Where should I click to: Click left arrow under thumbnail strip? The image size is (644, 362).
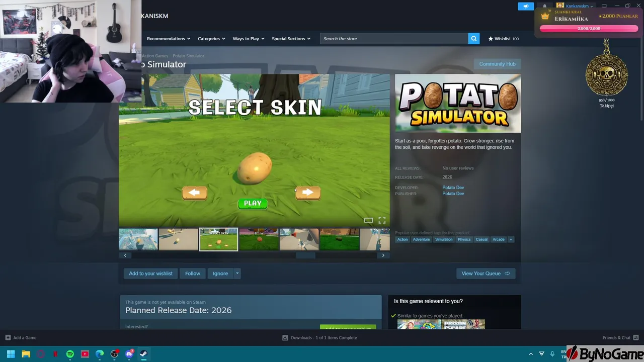tap(125, 255)
